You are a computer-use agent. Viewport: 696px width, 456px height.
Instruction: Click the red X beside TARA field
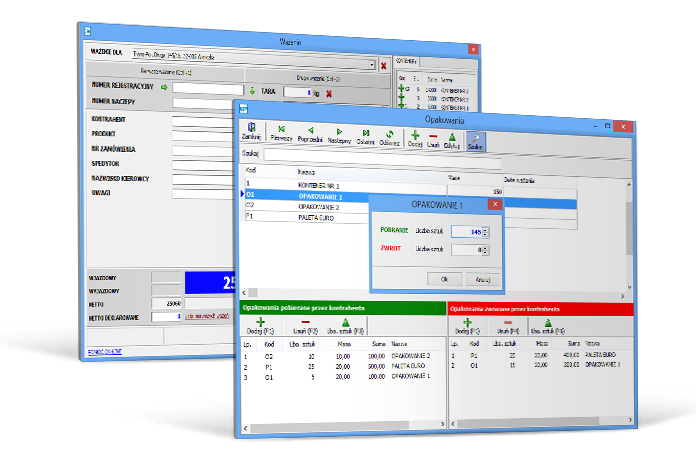329,93
